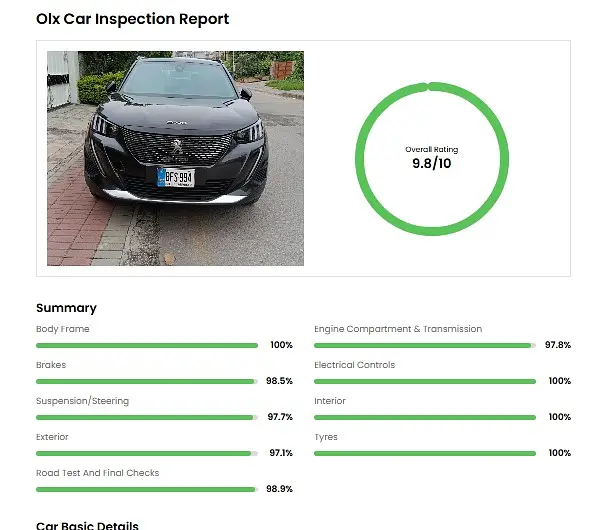Click the Interior progress bar
The image size is (612, 530).
424,417
